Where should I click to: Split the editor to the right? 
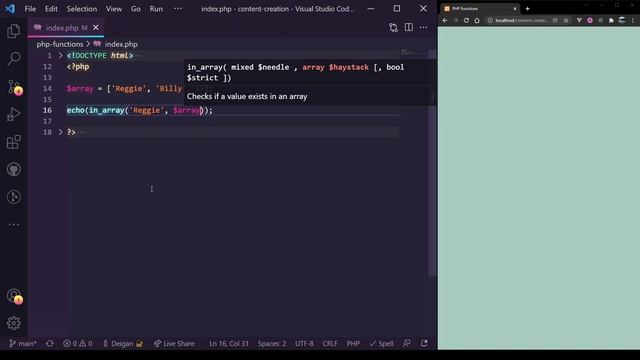tap(409, 27)
